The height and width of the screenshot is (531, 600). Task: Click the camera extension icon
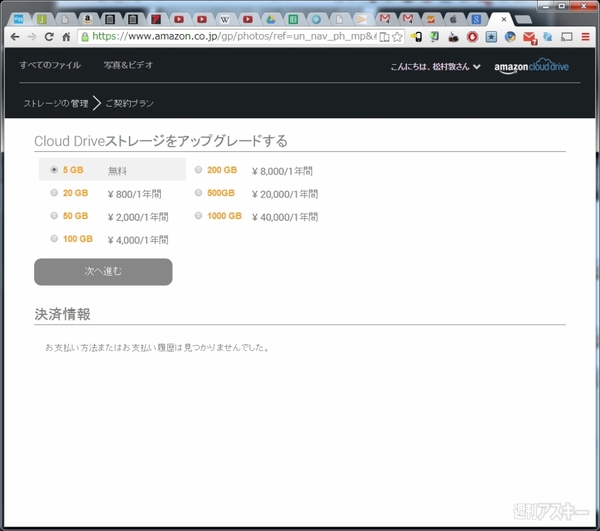[453, 37]
